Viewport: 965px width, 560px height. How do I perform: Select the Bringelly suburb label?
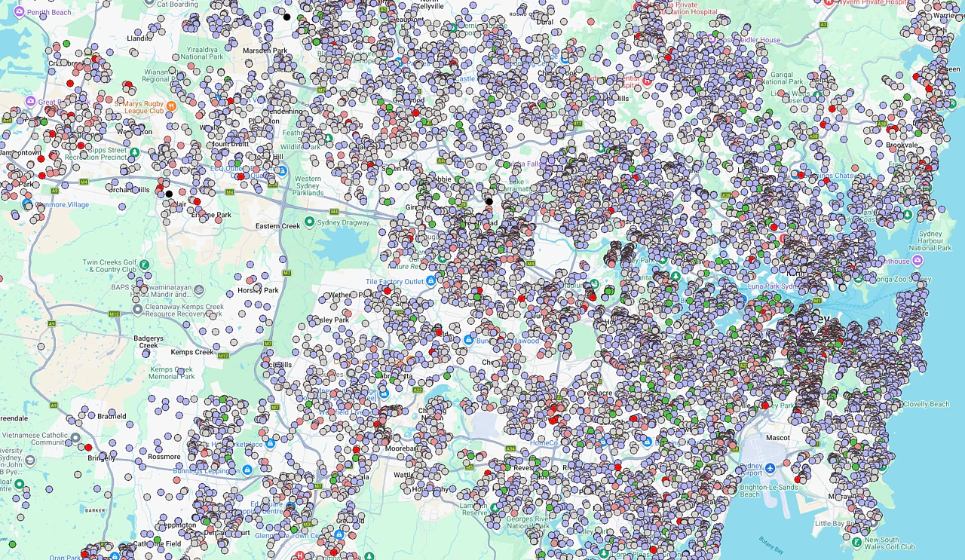pyautogui.click(x=102, y=458)
